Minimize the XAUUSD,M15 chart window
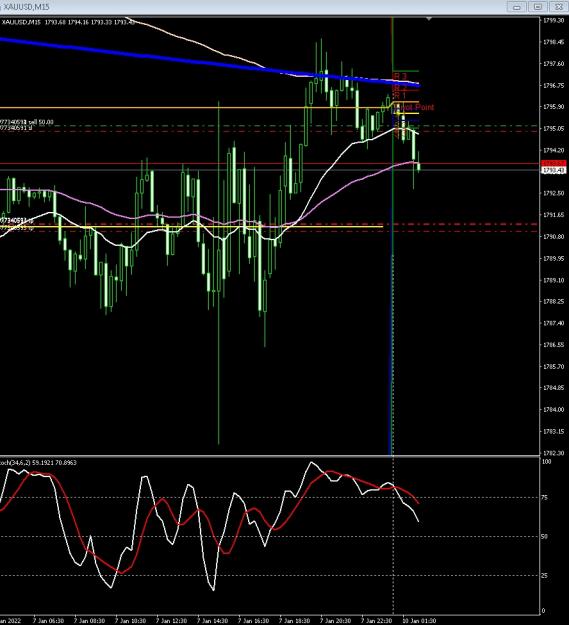The width and height of the screenshot is (569, 625). [x=517, y=7]
